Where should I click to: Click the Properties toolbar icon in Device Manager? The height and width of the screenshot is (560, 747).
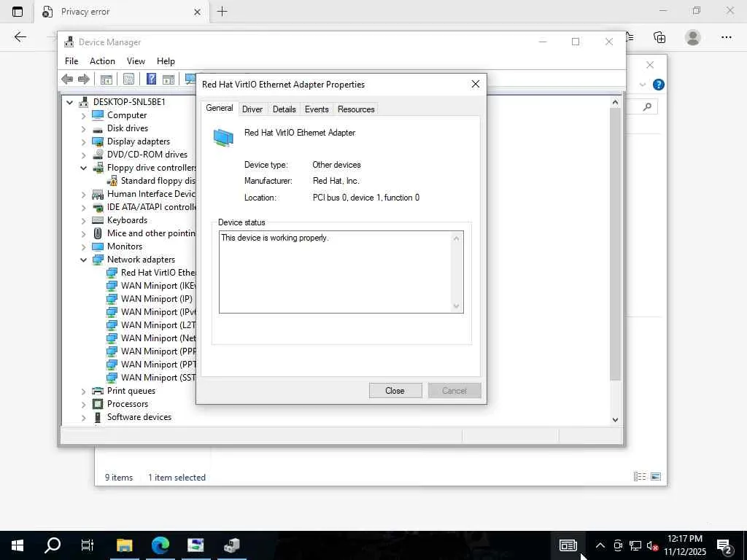(x=128, y=79)
